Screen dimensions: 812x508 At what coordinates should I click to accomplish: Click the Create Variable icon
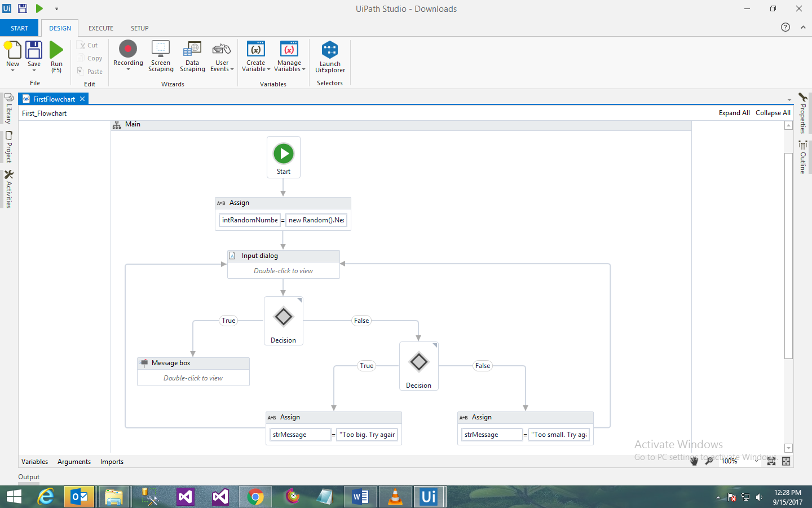pos(256,49)
